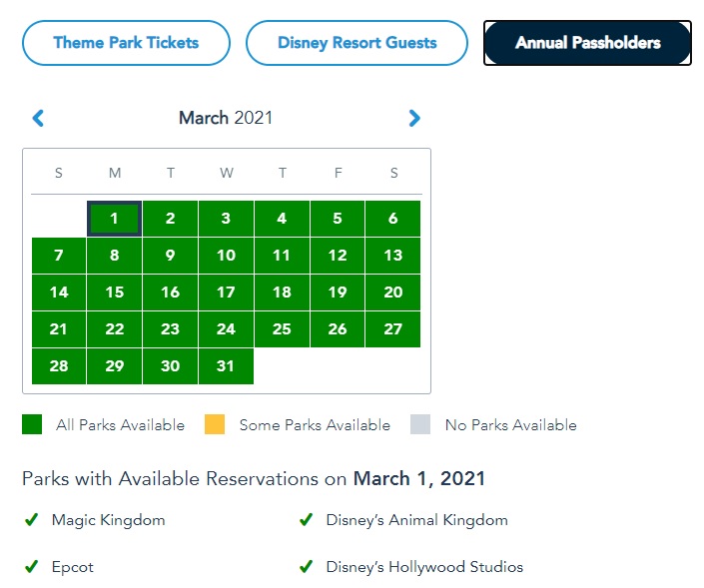Click the green checkmark beside Epcot
This screenshot has width=704, height=588.
pyautogui.click(x=32, y=566)
